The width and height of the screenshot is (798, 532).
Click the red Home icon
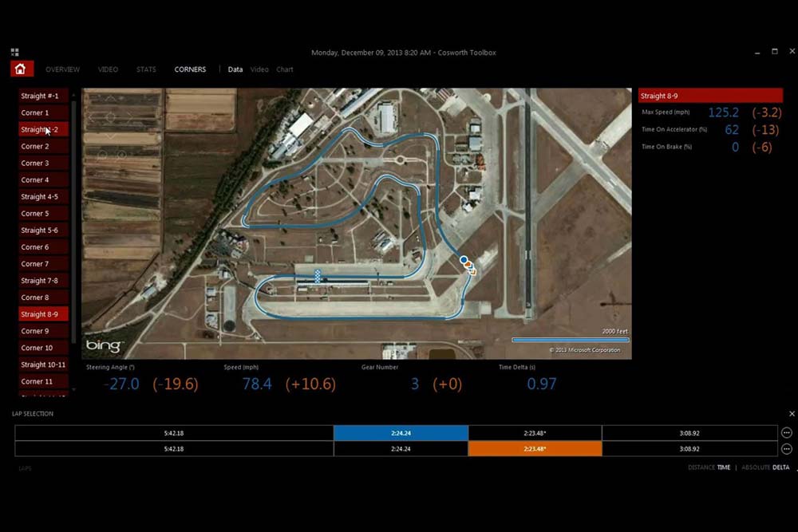[21, 69]
